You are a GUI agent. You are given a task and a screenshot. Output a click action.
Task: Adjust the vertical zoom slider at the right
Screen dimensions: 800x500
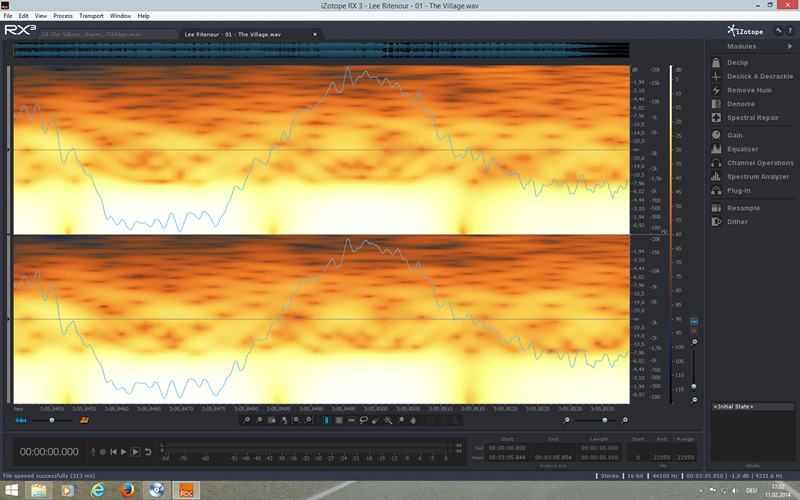(694, 372)
